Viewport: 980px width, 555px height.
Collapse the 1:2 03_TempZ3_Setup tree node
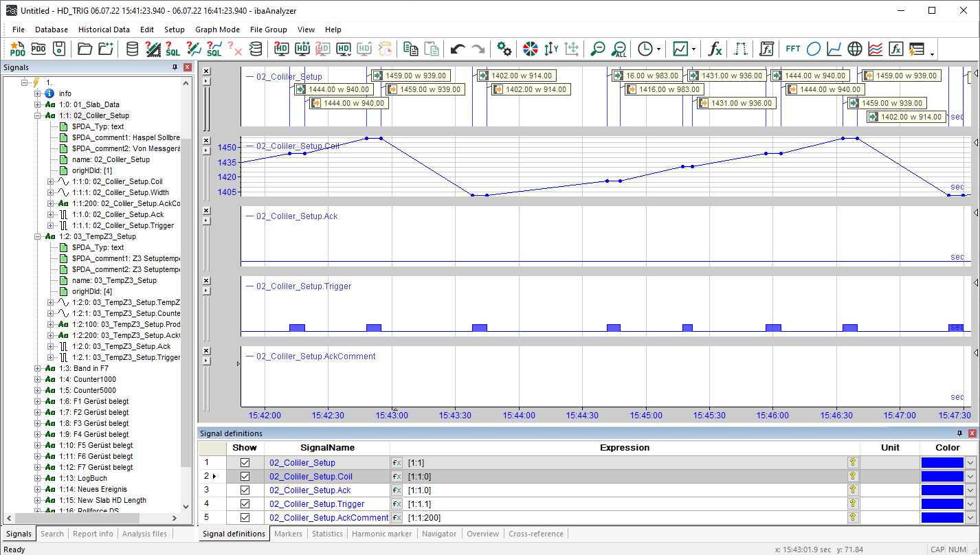[x=38, y=237]
